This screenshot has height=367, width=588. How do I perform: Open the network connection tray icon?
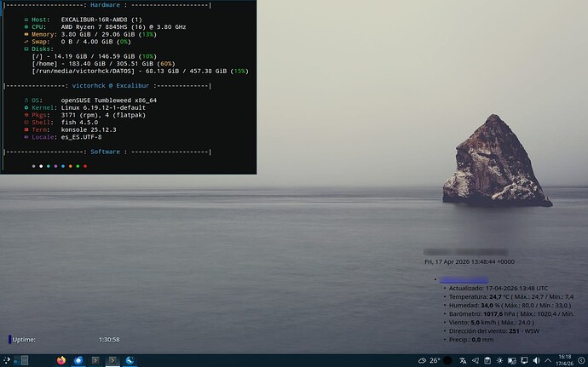[x=524, y=361]
